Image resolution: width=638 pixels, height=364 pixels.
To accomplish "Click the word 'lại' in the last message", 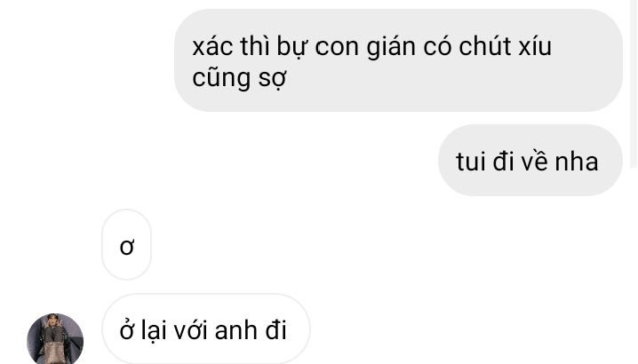I will (154, 330).
